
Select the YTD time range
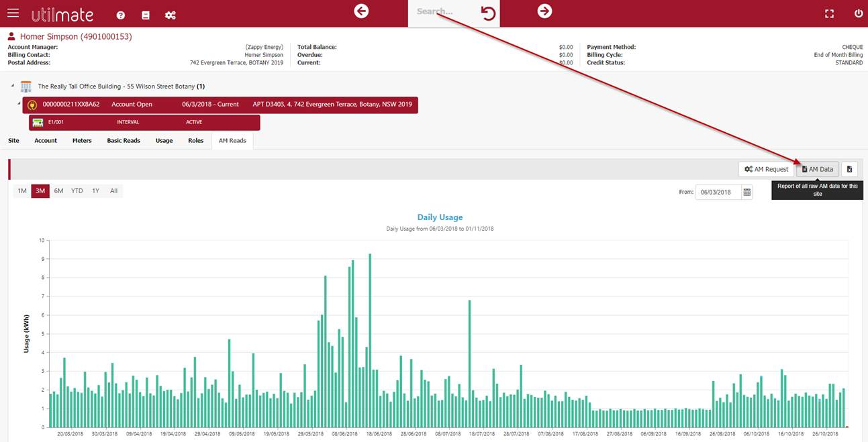77,191
